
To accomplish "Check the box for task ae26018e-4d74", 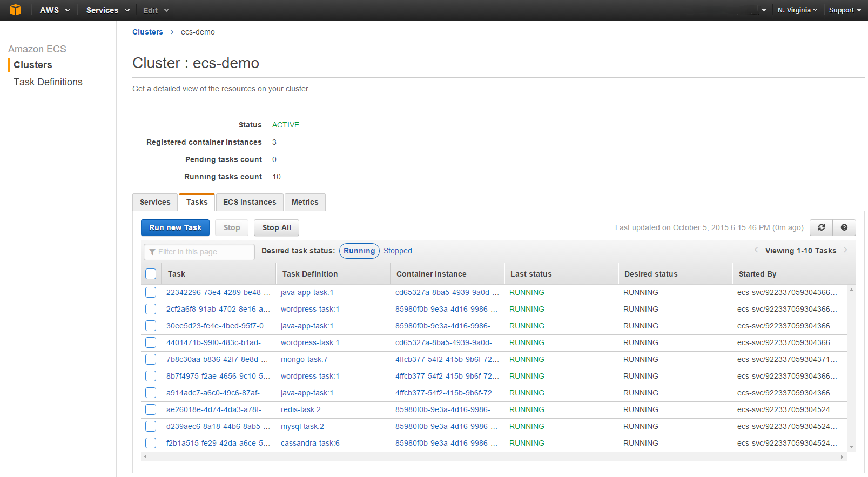I will 151,409.
